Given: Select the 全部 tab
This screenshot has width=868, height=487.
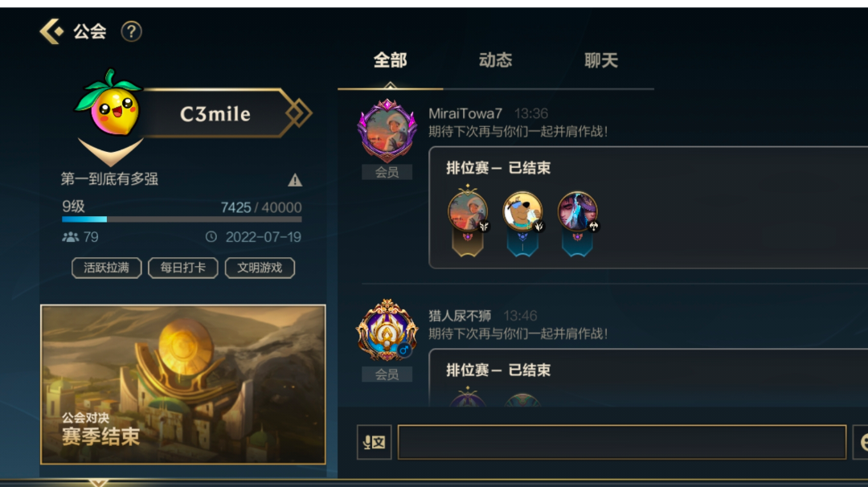Looking at the screenshot, I should coord(390,60).
